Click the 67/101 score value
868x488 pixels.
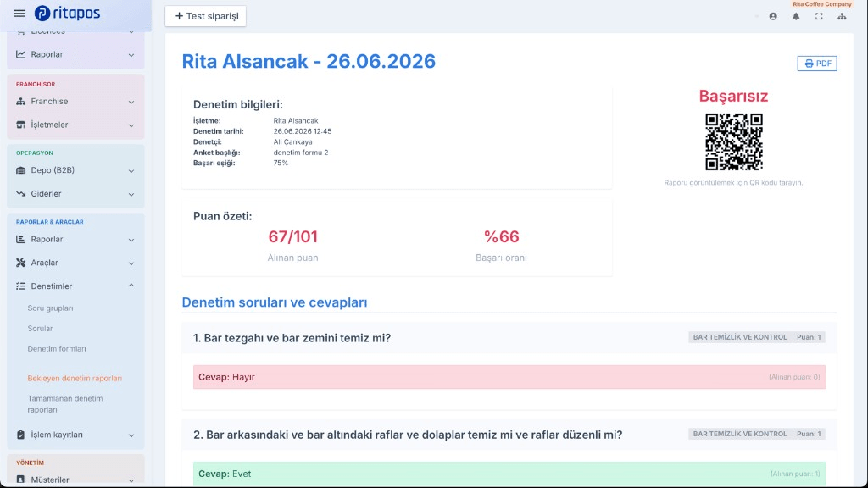(x=292, y=237)
